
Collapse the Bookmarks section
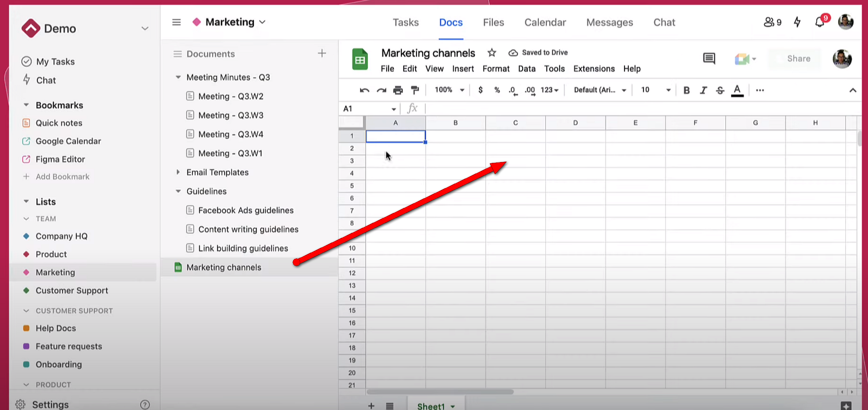(x=26, y=105)
